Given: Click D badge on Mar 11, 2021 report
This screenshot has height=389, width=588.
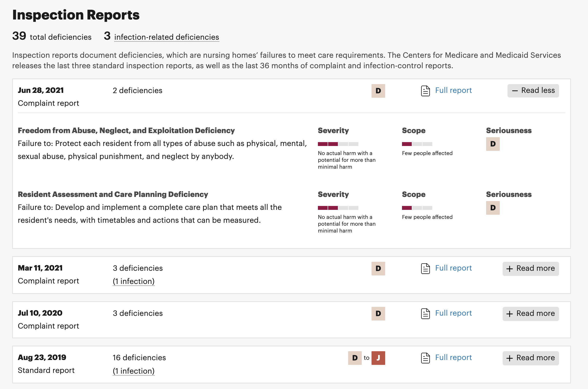Looking at the screenshot, I should click(x=378, y=268).
